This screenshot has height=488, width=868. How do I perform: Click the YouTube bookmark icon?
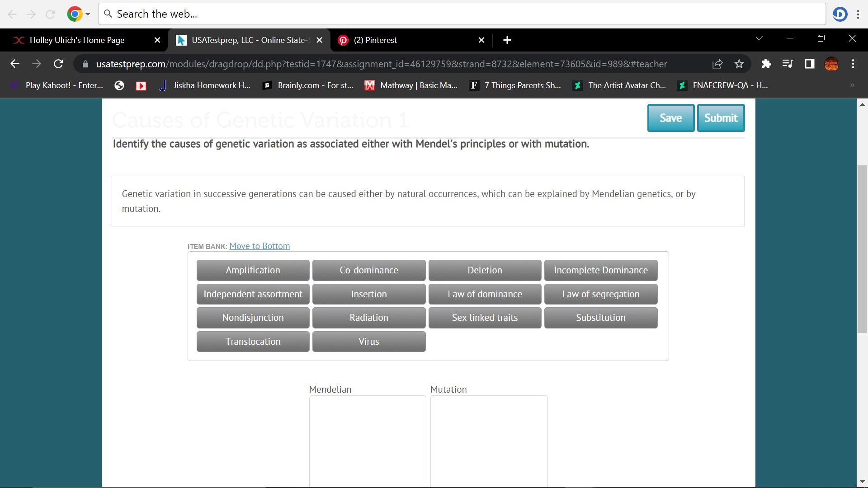click(141, 86)
